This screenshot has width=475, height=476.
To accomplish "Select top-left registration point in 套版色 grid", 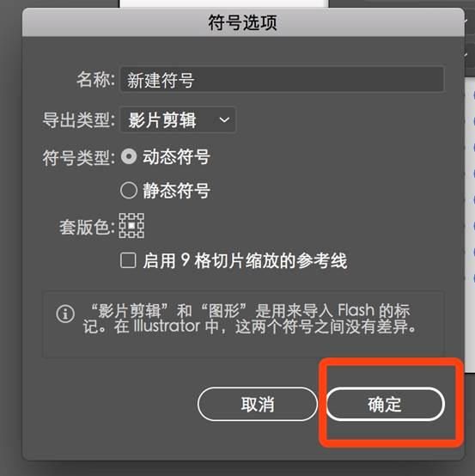I will 122,217.
